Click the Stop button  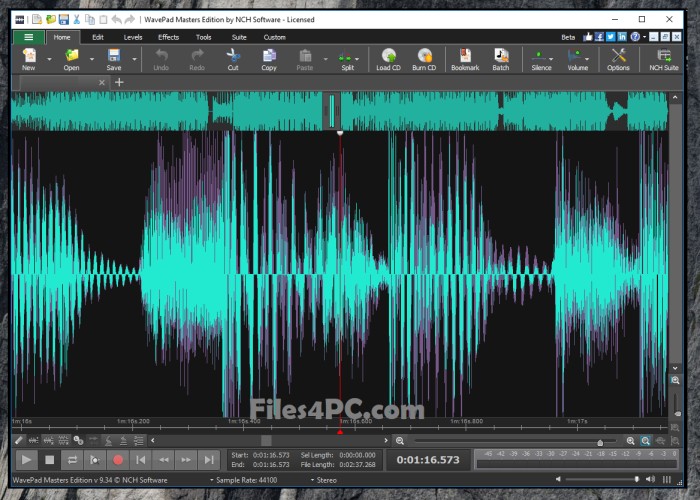coord(50,460)
